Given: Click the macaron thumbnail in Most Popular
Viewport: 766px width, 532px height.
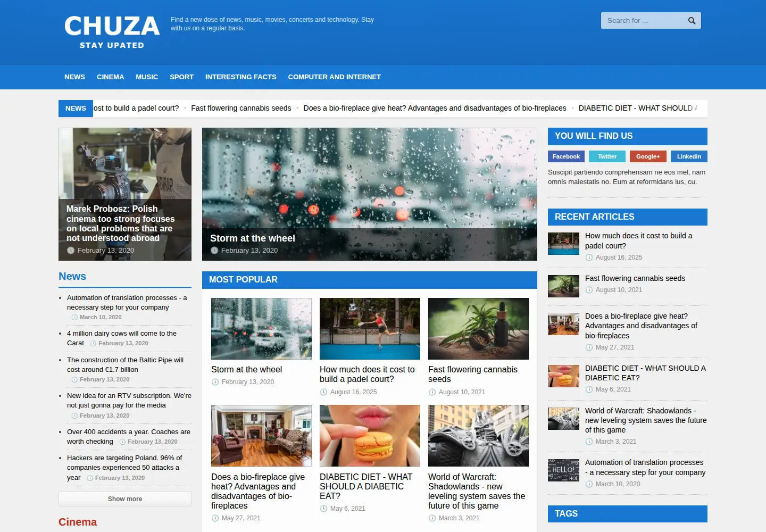Looking at the screenshot, I should pos(370,436).
